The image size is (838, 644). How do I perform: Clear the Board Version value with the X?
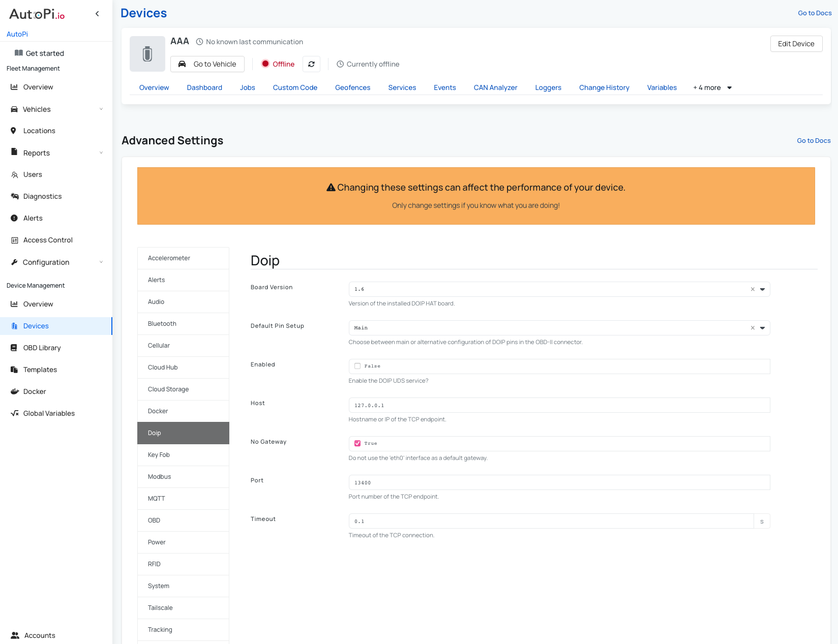[753, 289]
